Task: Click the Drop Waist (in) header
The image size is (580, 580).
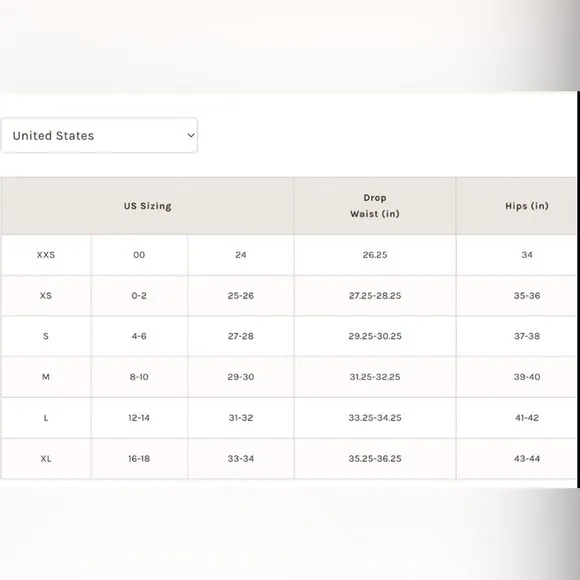Action: click(375, 206)
